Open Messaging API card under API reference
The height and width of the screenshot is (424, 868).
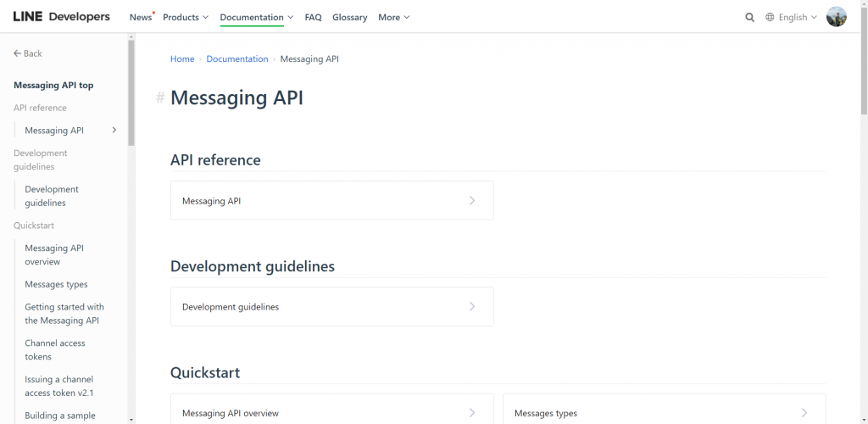[x=331, y=201]
